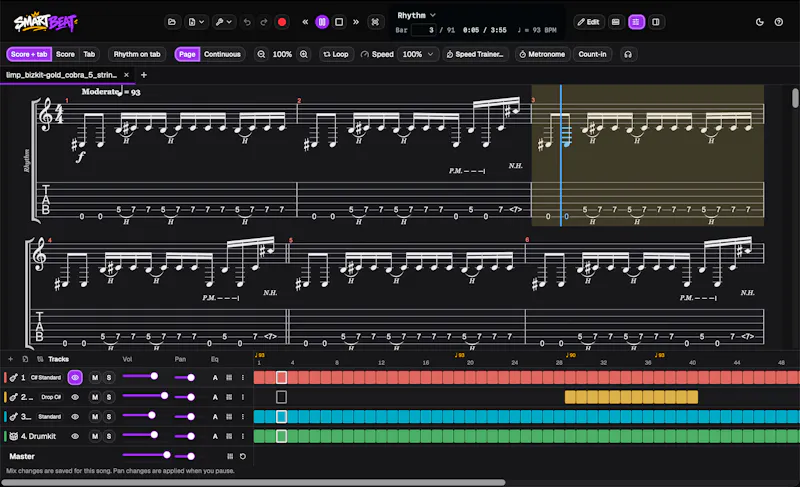Toggle dark mode with the moon icon

760,22
